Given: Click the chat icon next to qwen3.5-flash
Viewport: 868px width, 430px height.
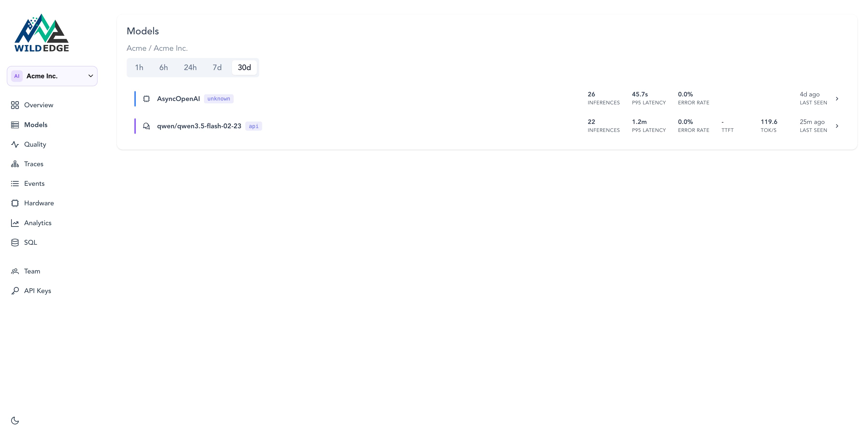Looking at the screenshot, I should tap(147, 126).
